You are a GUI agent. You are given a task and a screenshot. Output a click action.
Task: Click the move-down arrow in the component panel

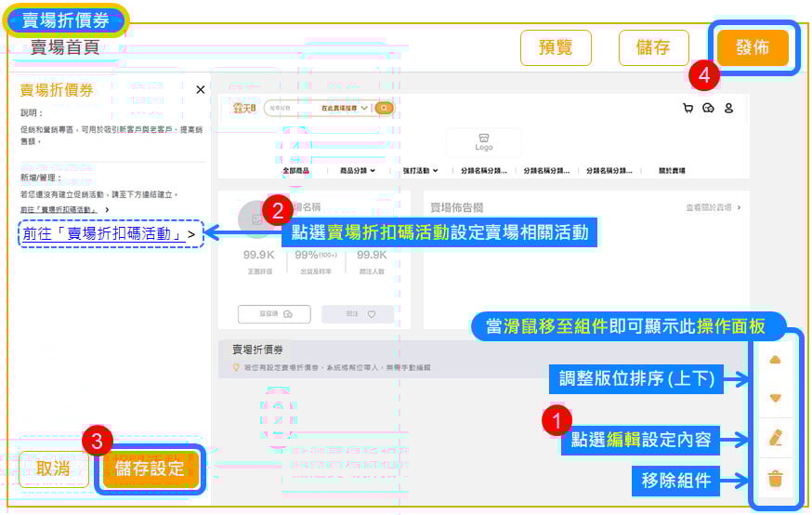pyautogui.click(x=776, y=399)
